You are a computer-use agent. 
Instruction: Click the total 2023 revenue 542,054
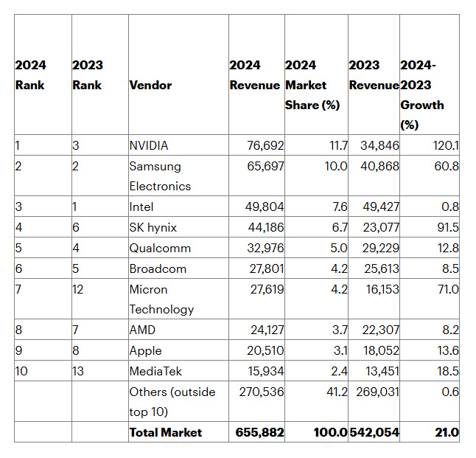point(374,432)
